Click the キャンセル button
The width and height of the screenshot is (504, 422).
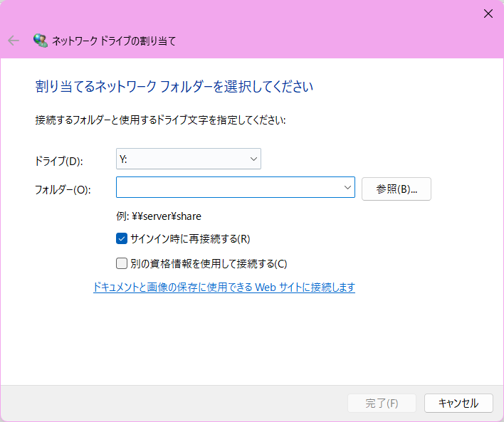coord(458,403)
